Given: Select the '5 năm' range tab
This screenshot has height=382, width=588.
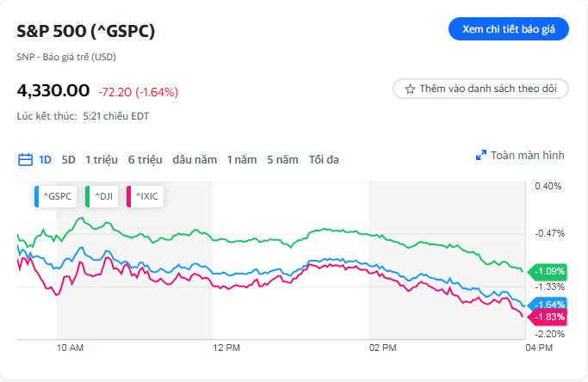Looking at the screenshot, I should click(282, 160).
